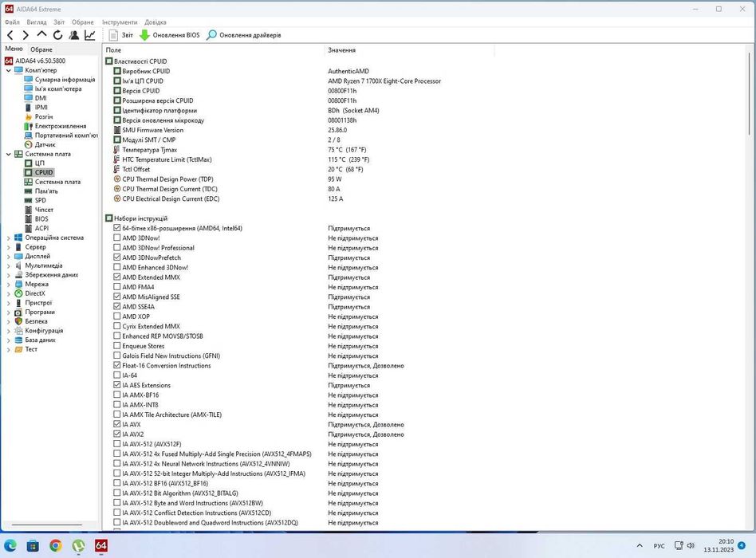Toggle the AMD Extended MMX checkbox
Image resolution: width=756 pixels, height=558 pixels.
click(117, 277)
